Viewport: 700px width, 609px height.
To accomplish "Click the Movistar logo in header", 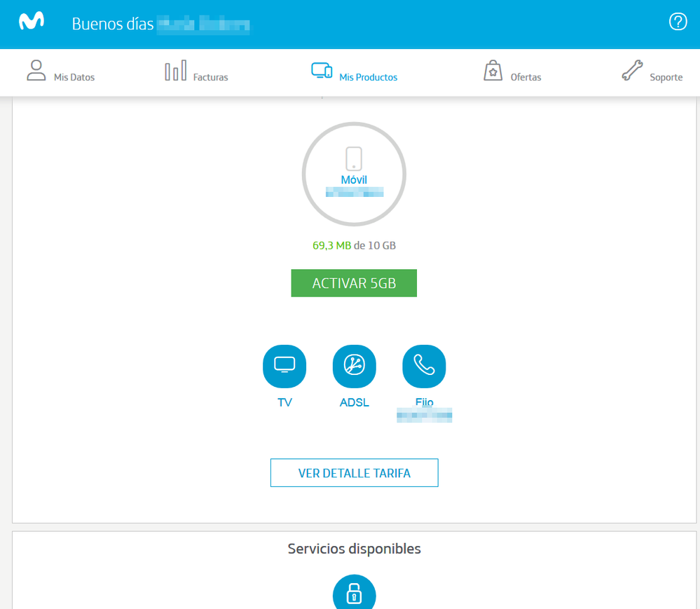I will (x=32, y=22).
